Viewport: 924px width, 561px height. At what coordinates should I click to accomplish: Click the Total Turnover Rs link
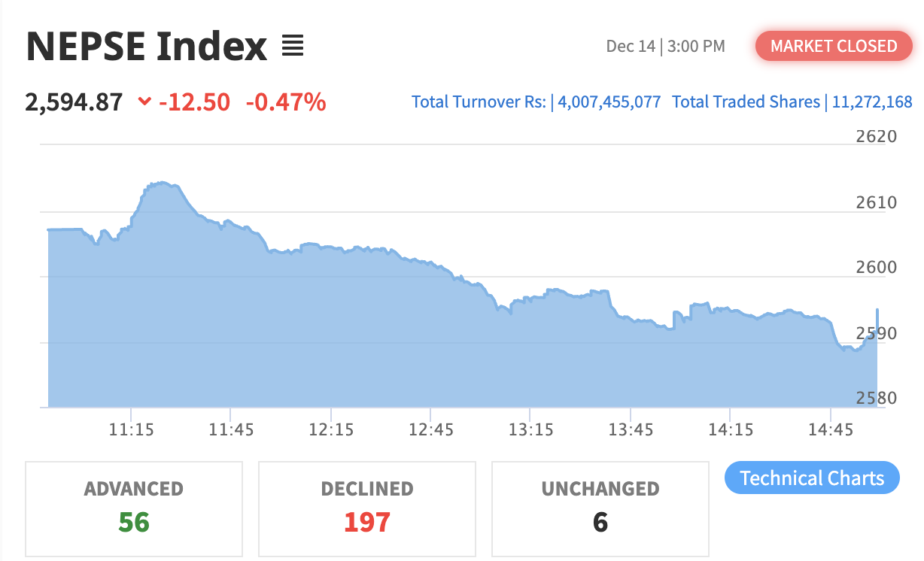coord(479,102)
